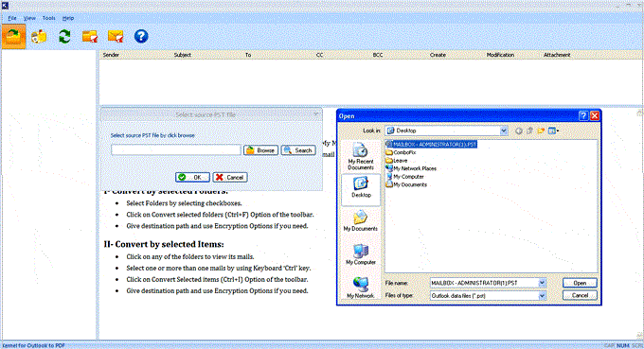
Task: Click the Modification column header
Action: click(x=500, y=55)
